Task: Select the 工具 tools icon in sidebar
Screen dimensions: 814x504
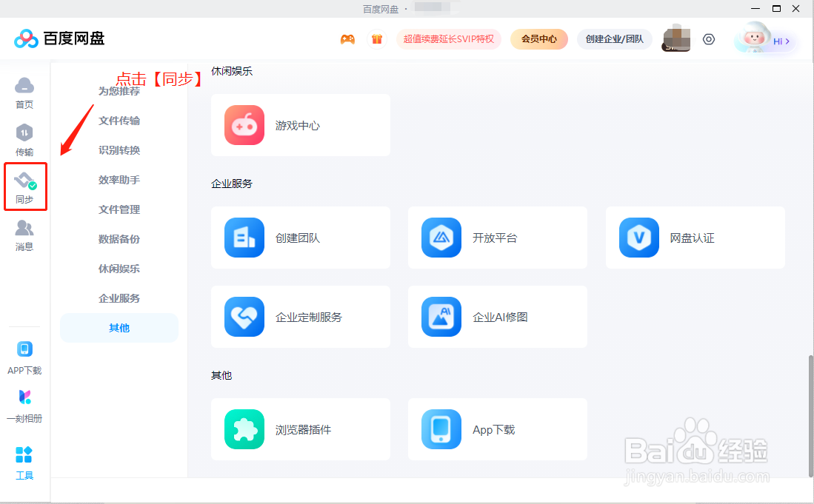Action: [24, 454]
